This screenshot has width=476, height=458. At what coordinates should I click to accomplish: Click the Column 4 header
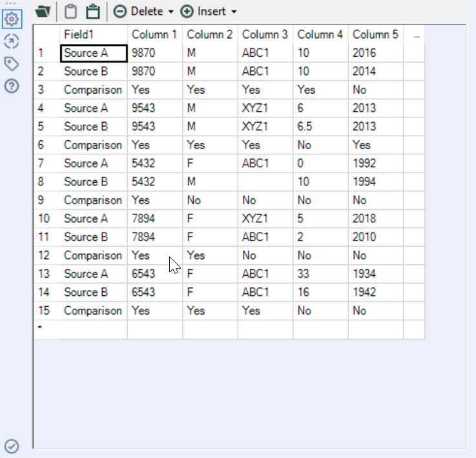(321, 34)
